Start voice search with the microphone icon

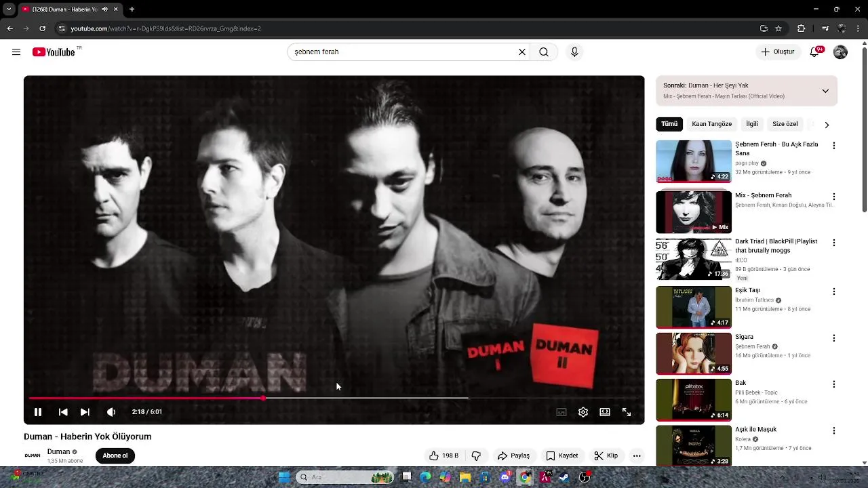click(574, 52)
